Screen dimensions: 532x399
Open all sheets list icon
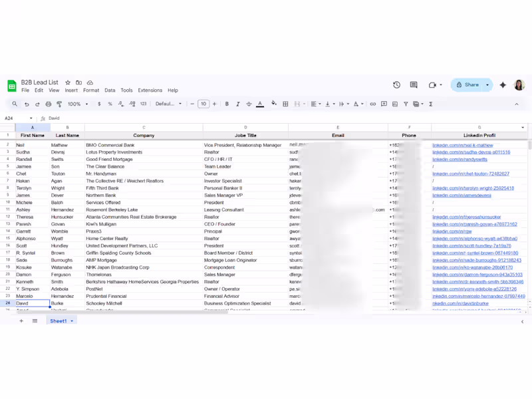35,321
